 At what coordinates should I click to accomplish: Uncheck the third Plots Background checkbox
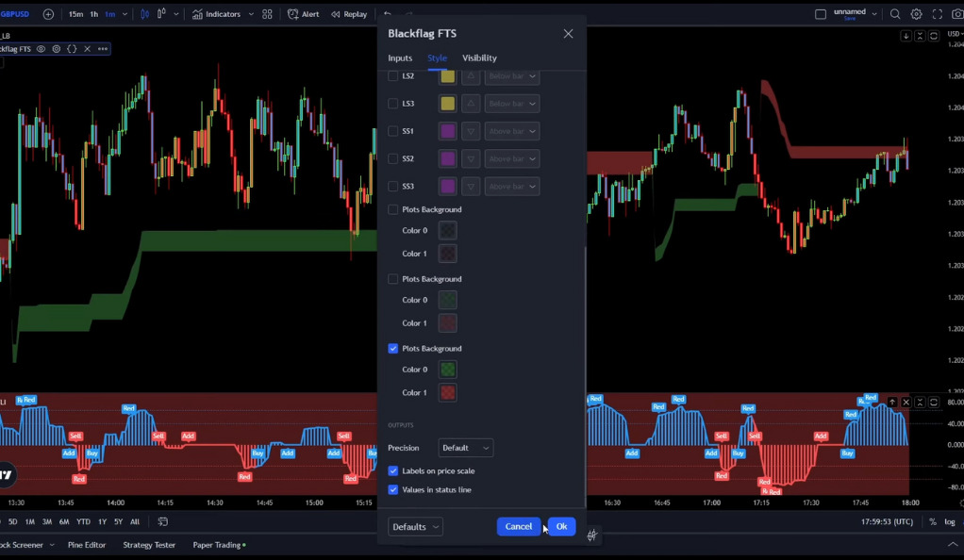click(392, 349)
